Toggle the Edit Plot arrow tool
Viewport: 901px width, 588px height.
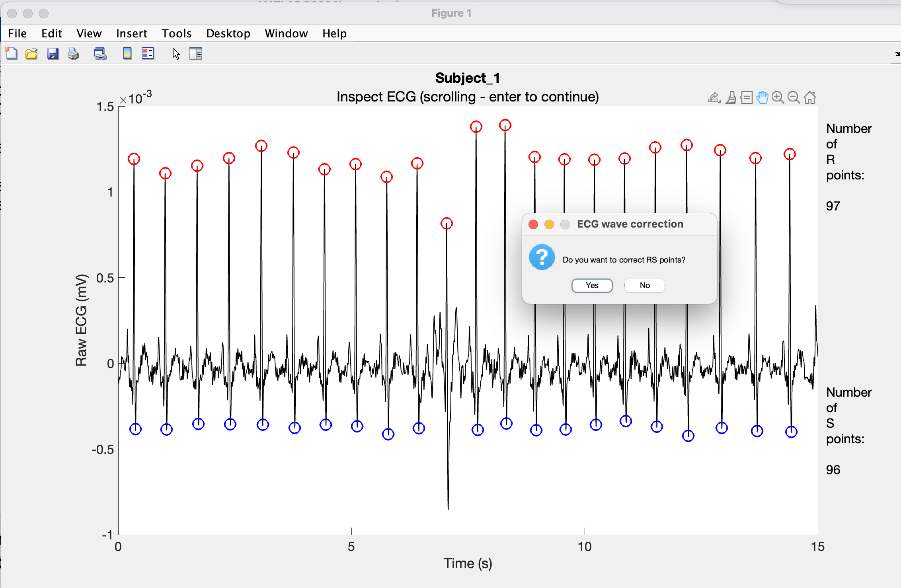176,53
